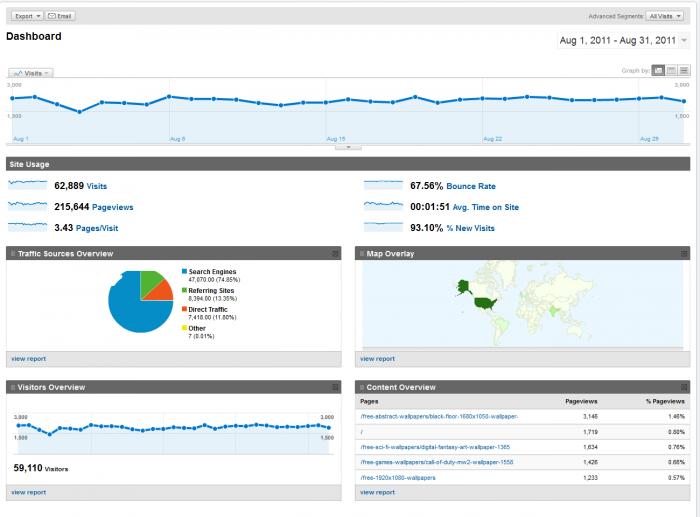
Task: Click the Map Overlay drag handle
Action: tap(362, 254)
